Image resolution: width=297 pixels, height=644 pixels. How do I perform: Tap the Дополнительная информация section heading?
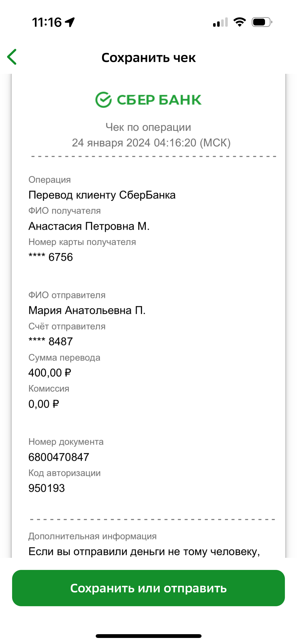pos(92,536)
